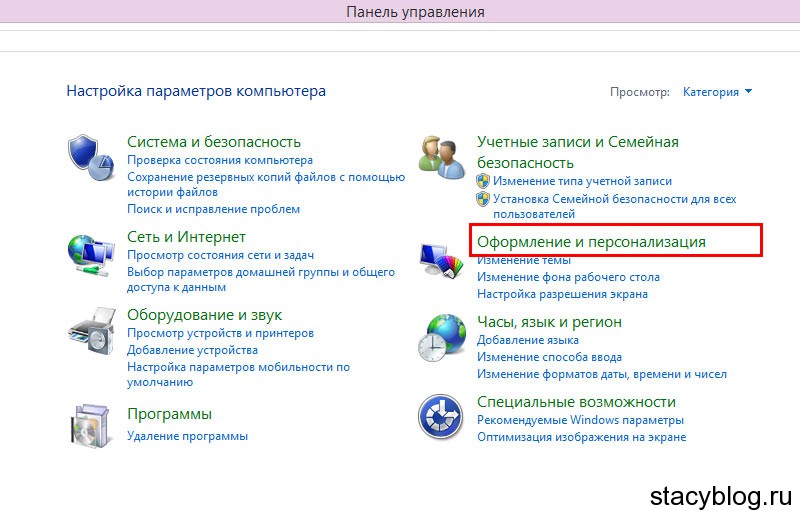Open Поиск и исправление проблем link
Screen dimensions: 800x520
point(213,209)
